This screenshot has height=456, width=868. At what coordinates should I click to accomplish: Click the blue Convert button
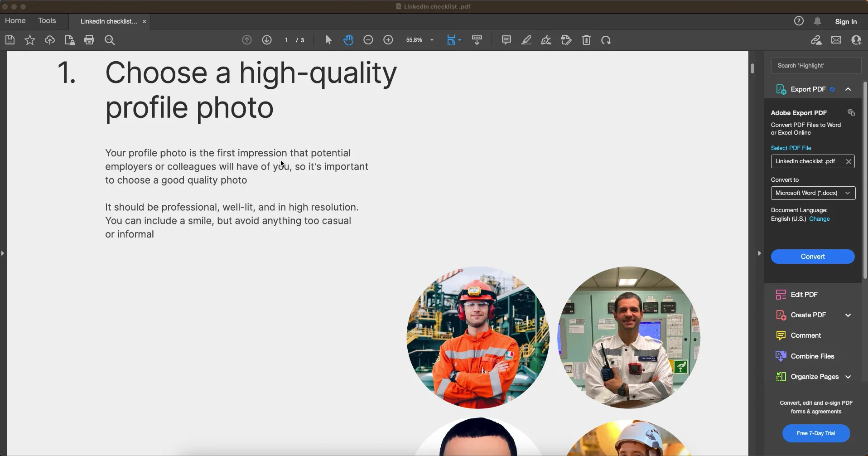[x=813, y=257]
